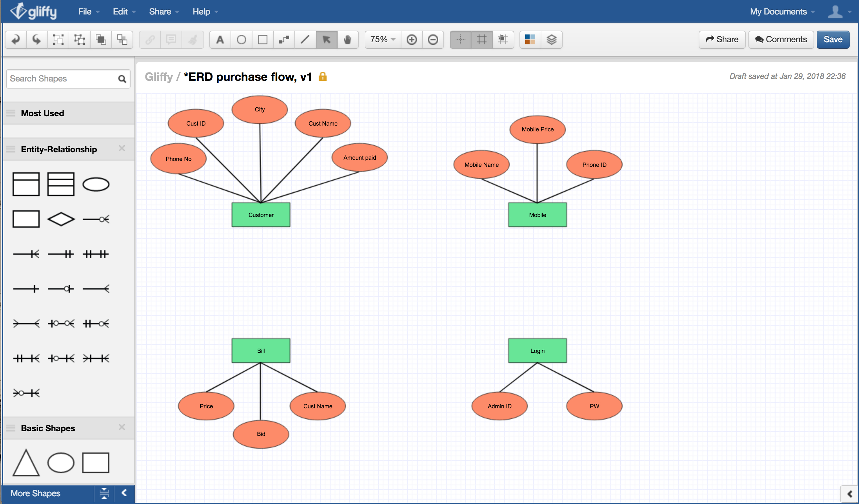Select the hand/pan tool

pyautogui.click(x=348, y=39)
